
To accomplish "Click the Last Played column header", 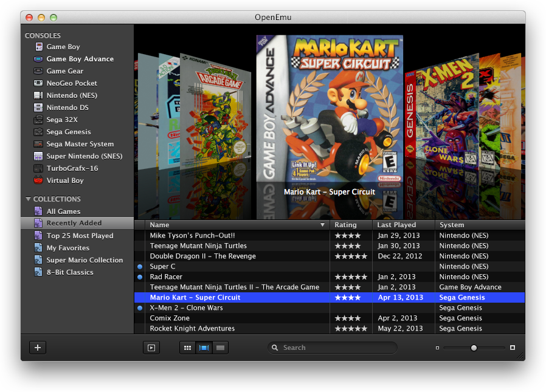I will 396,225.
